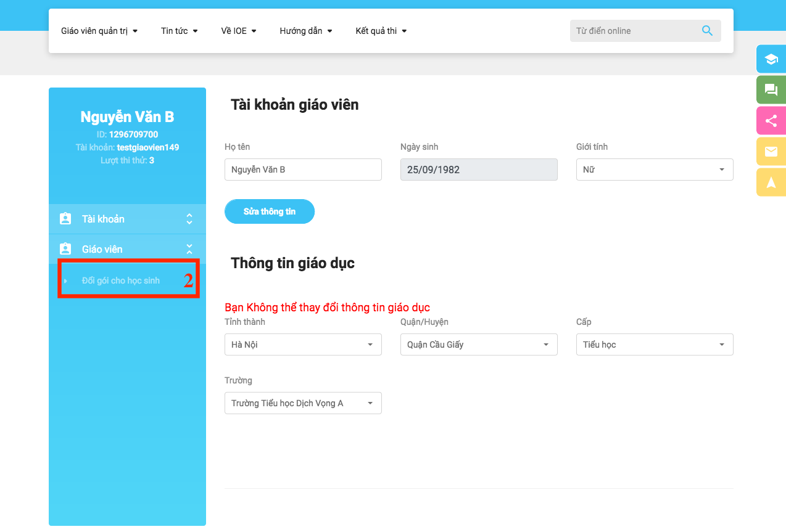
Task: Collapse the Giáo viên sidebar section
Action: coord(189,248)
